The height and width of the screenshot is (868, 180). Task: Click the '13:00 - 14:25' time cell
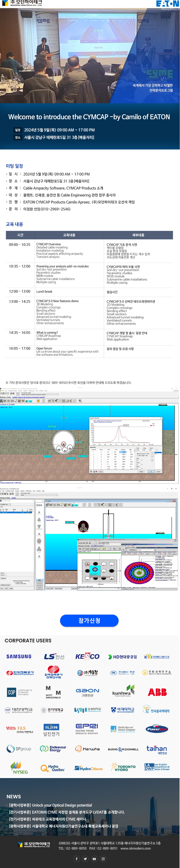click(20, 302)
